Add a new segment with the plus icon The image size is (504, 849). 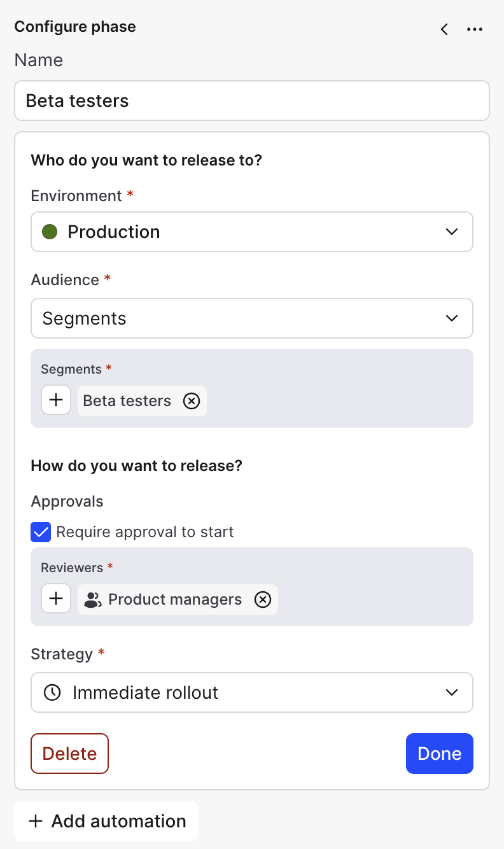(x=56, y=400)
